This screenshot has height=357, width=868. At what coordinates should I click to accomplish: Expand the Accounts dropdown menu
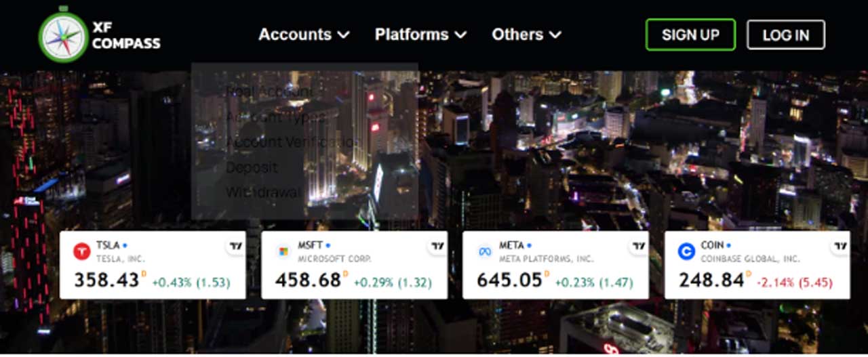click(x=304, y=35)
